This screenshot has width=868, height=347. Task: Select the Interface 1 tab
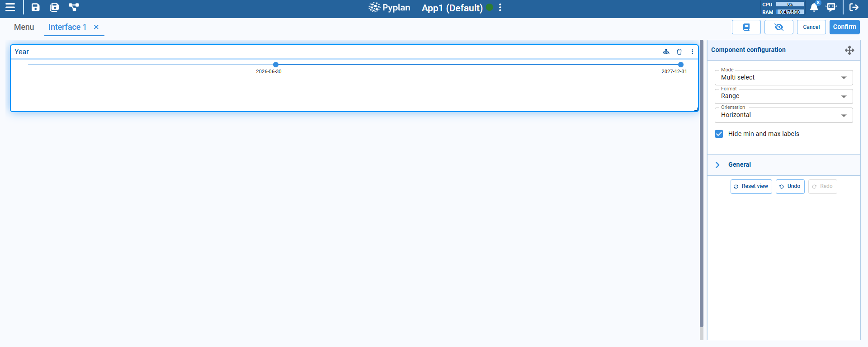pyautogui.click(x=67, y=27)
